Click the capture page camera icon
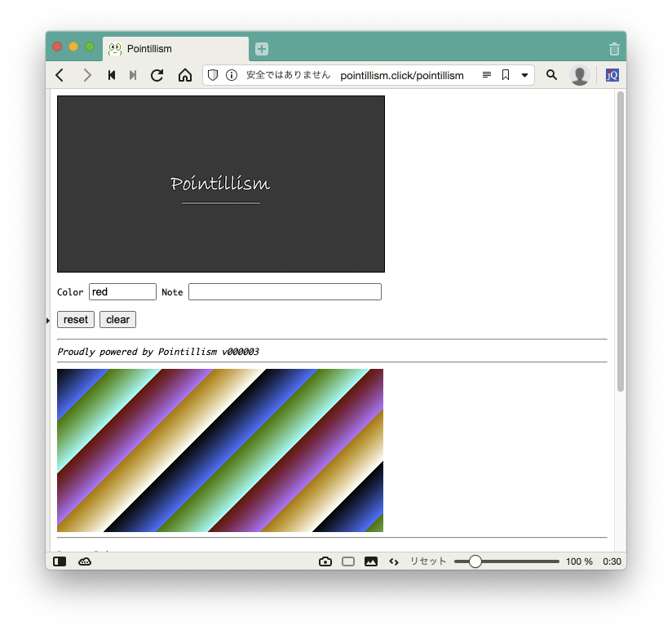 click(325, 561)
